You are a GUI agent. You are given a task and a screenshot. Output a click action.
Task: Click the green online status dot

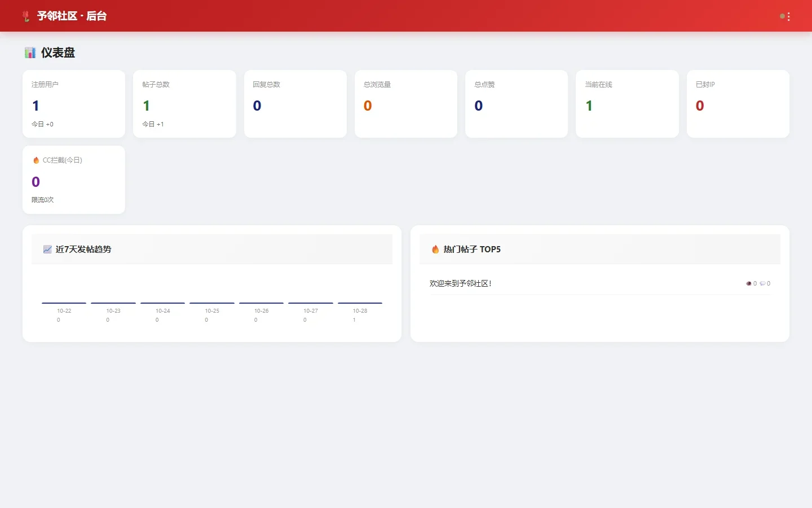(x=782, y=16)
